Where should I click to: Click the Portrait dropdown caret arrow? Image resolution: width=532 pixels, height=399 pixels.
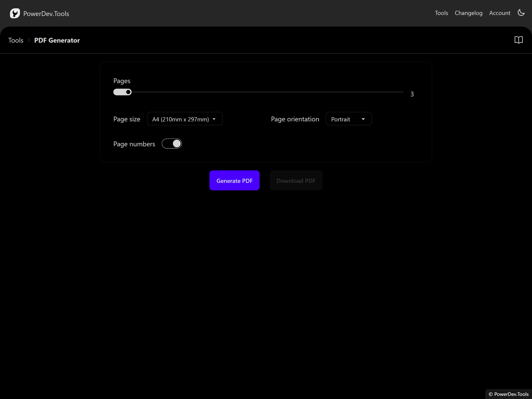[x=363, y=119]
